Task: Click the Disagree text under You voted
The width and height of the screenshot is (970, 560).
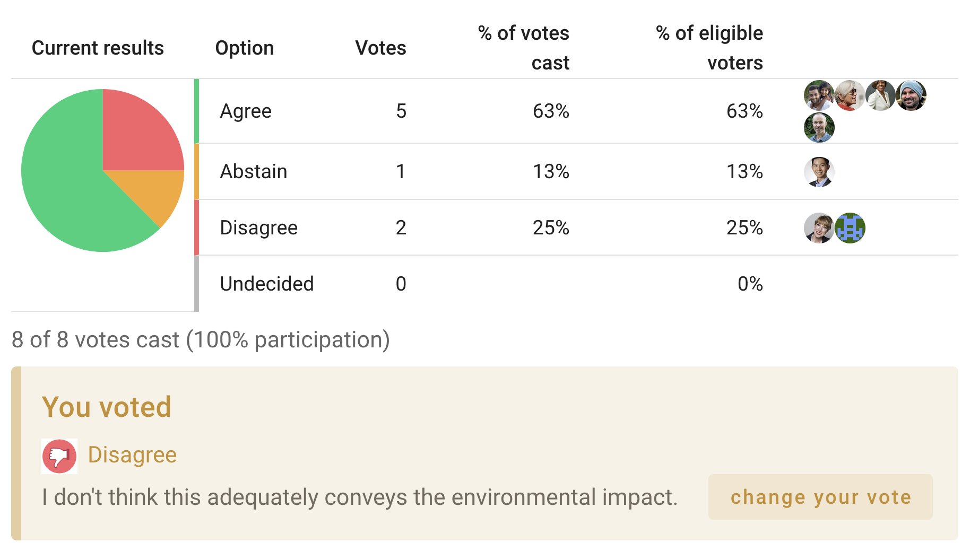Action: point(132,455)
